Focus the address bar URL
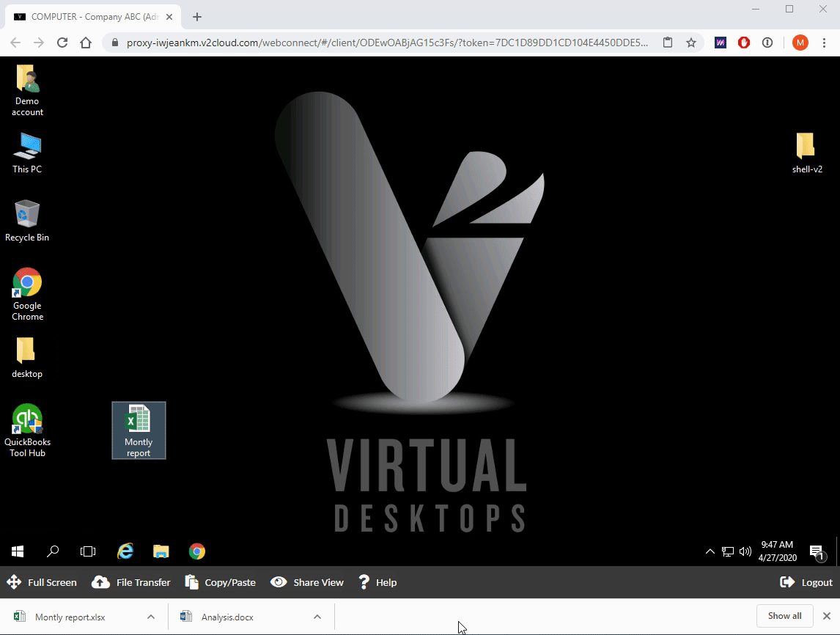The width and height of the screenshot is (840, 635). point(387,43)
